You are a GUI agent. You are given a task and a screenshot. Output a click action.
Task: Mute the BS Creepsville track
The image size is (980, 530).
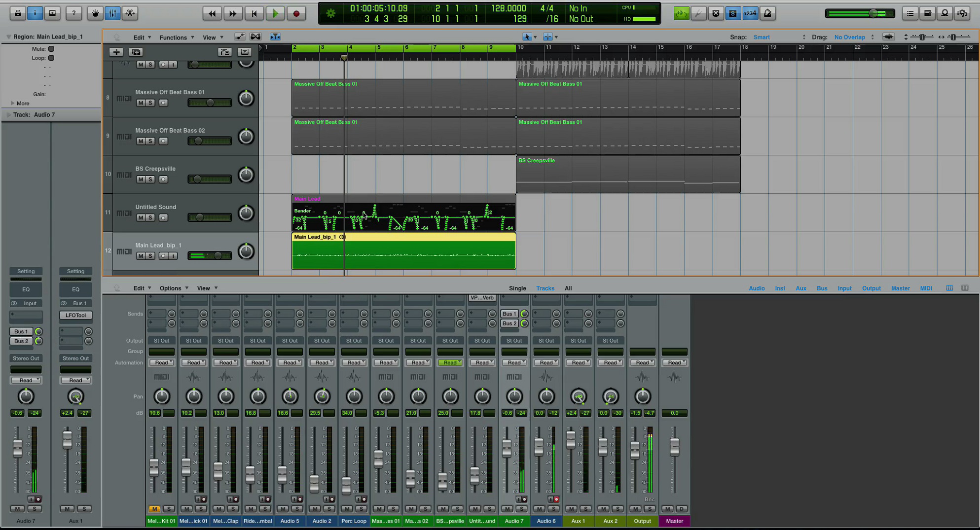[141, 179]
